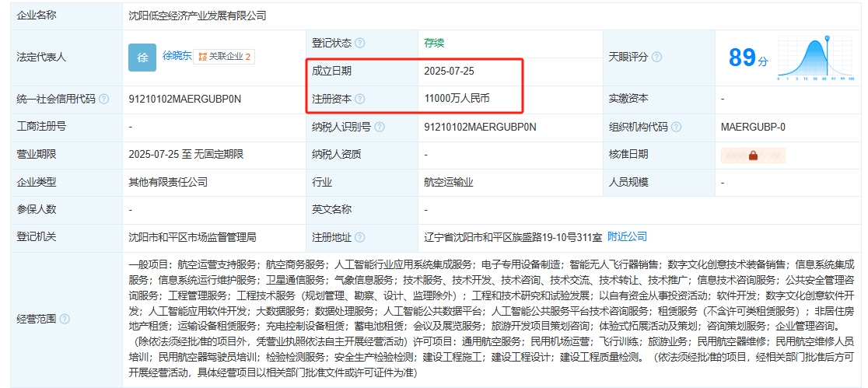Select the 存续 registration status
868x388 pixels.
click(434, 44)
